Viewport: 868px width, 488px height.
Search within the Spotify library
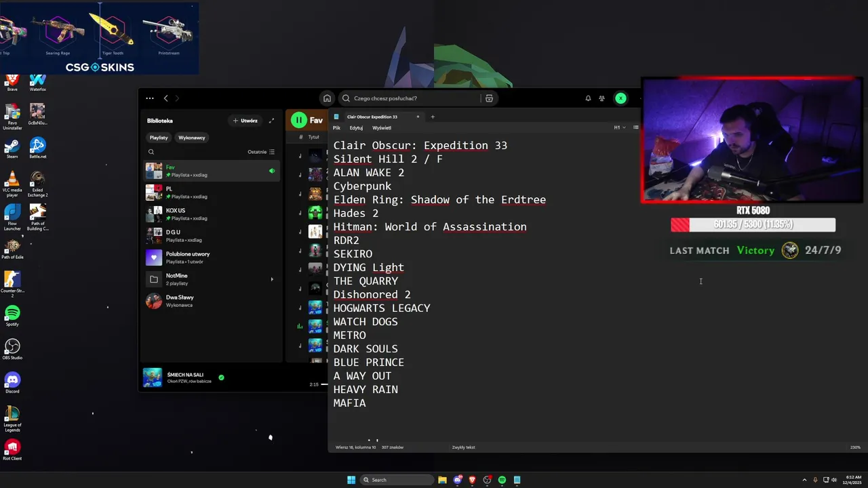(x=151, y=152)
